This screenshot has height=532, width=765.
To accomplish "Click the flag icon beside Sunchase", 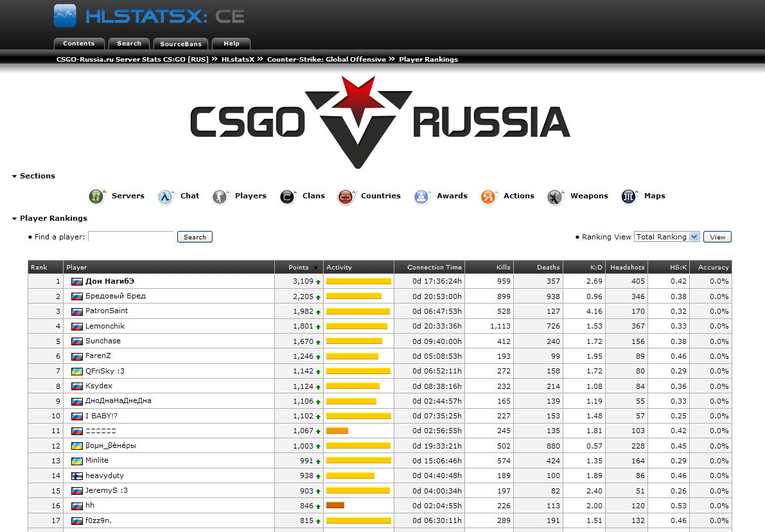I will pyautogui.click(x=76, y=341).
